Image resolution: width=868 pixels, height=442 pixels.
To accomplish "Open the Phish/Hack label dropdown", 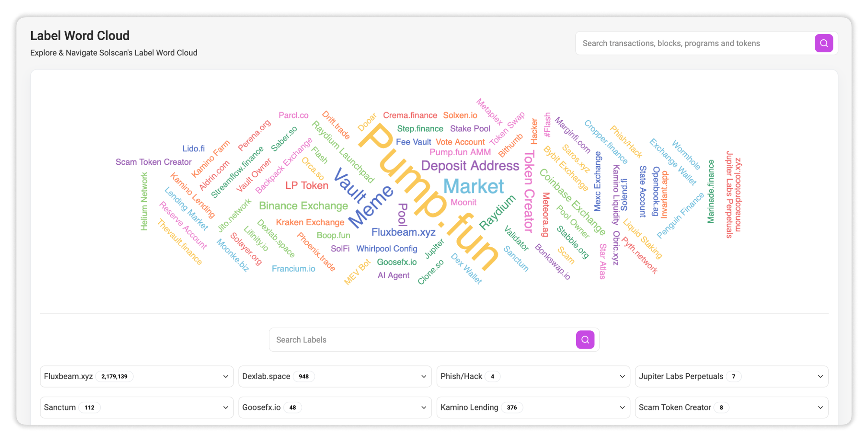I will click(x=622, y=377).
